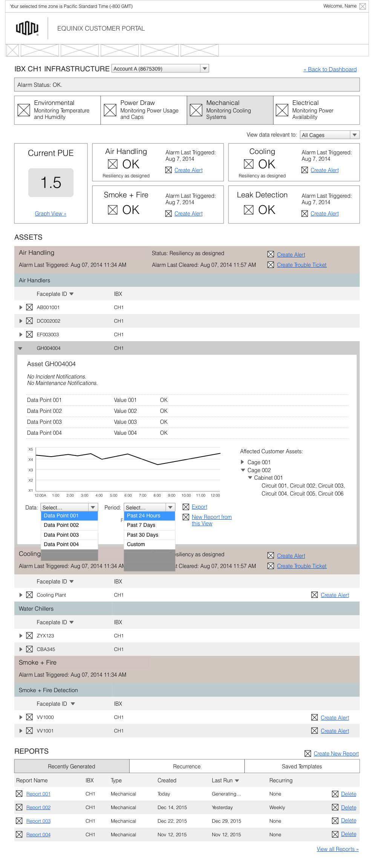The width and height of the screenshot is (374, 868).
Task: Click the user icon beside Welcome, Name
Action: pyautogui.click(x=363, y=6)
